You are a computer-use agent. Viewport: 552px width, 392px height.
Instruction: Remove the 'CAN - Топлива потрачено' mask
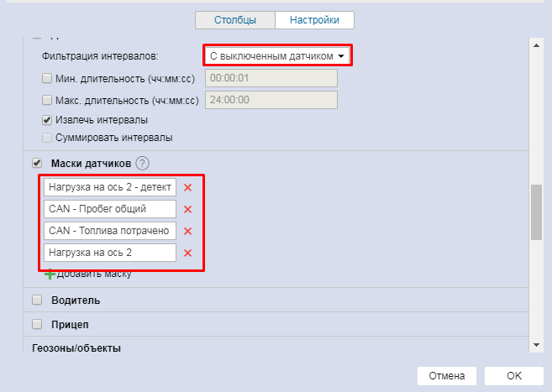coord(188,231)
